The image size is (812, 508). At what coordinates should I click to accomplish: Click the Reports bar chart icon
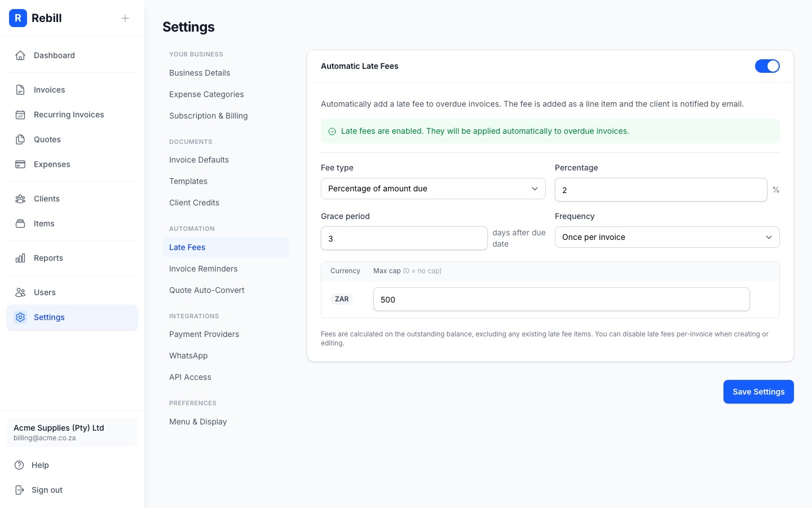pos(20,258)
